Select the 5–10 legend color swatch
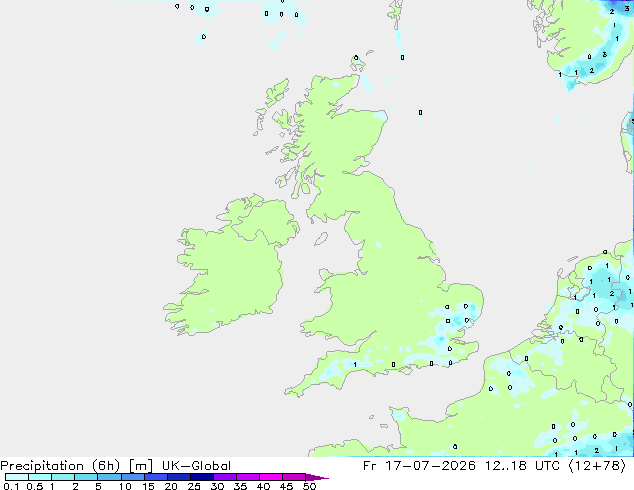This screenshot has height=490, width=634. (x=109, y=477)
